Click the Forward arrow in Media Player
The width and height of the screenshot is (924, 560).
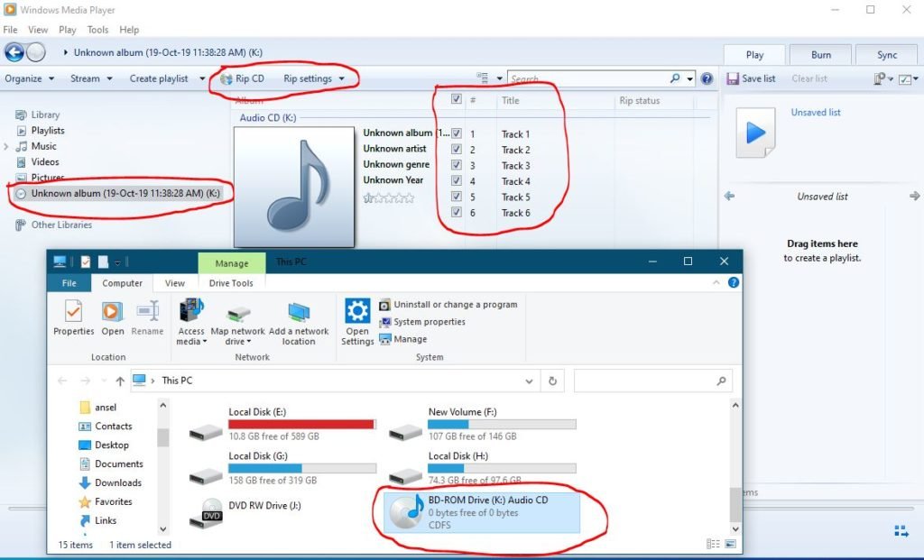(36, 52)
